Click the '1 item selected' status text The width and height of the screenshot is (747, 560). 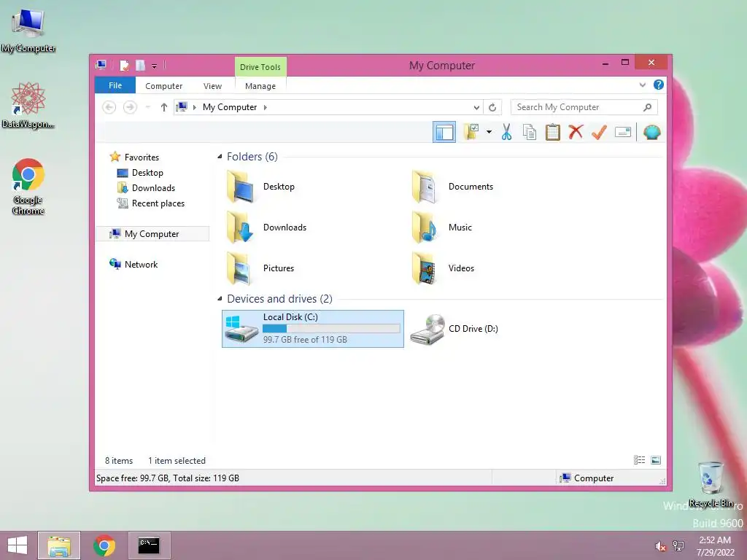[177, 461]
